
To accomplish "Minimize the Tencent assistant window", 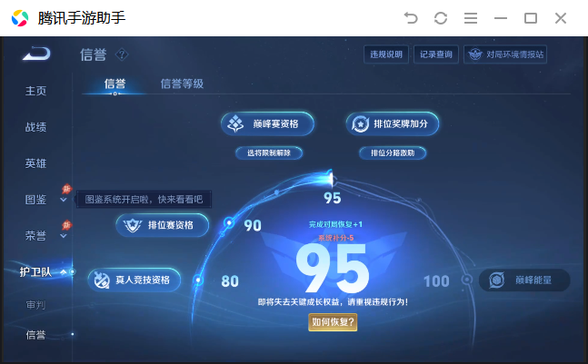I will pyautogui.click(x=501, y=18).
